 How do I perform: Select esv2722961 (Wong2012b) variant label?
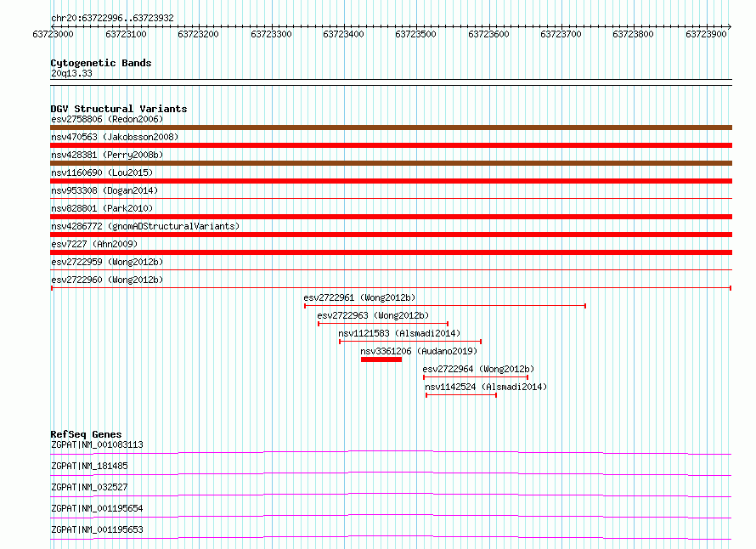coord(359,297)
